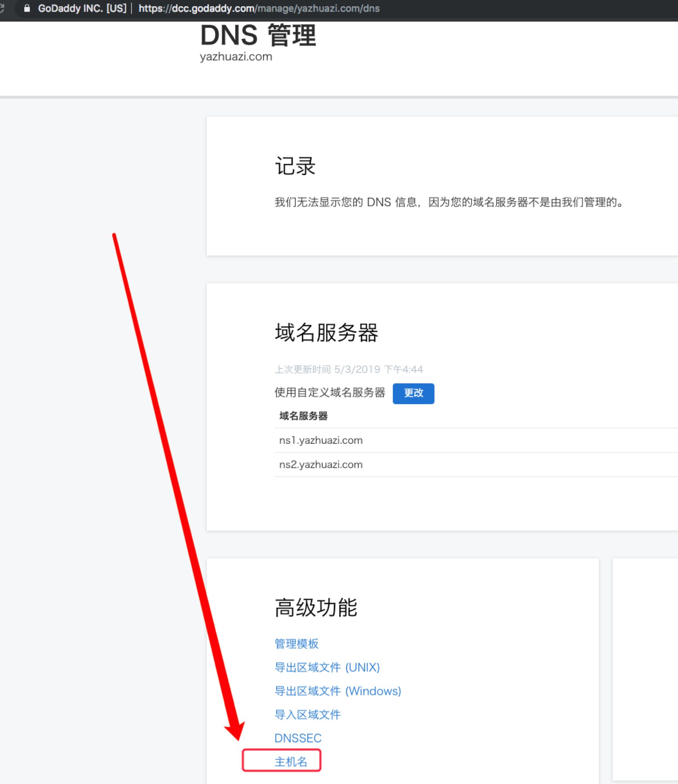The height and width of the screenshot is (784, 678).
Task: Click the GoDaddy INC. [US] certificate label
Action: point(82,8)
